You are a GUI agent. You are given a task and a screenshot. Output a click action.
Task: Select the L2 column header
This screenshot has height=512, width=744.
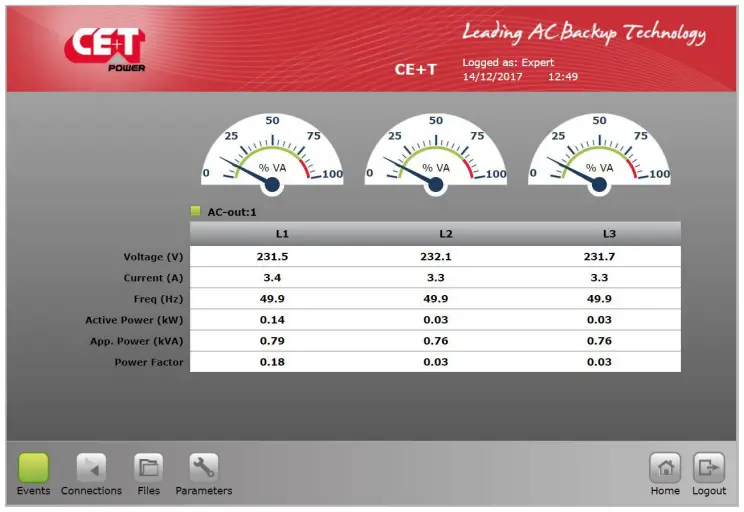pyautogui.click(x=446, y=233)
